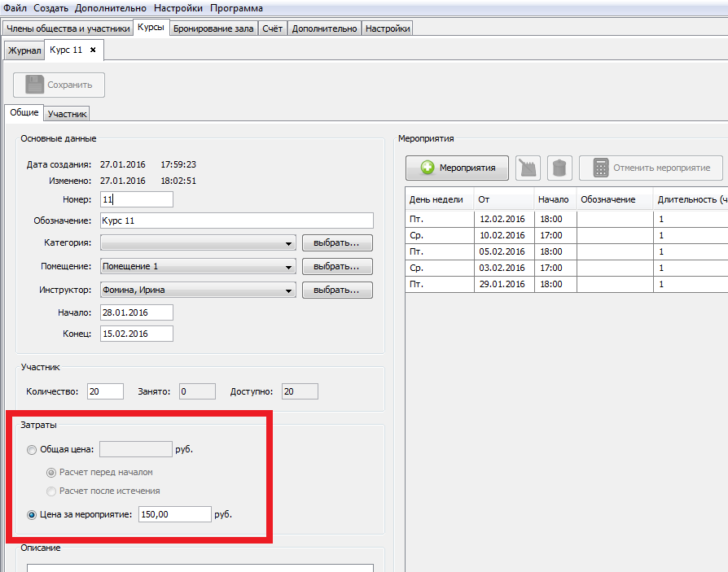
Task: Select the event dated 29.01.2016
Action: pos(567,284)
